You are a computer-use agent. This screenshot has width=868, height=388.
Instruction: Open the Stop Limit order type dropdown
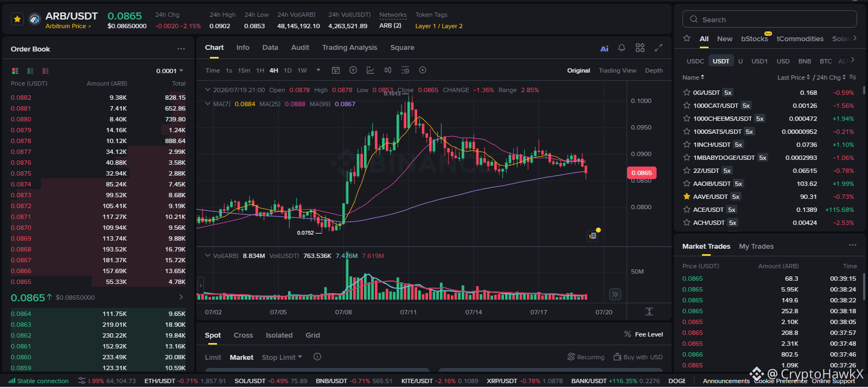282,357
